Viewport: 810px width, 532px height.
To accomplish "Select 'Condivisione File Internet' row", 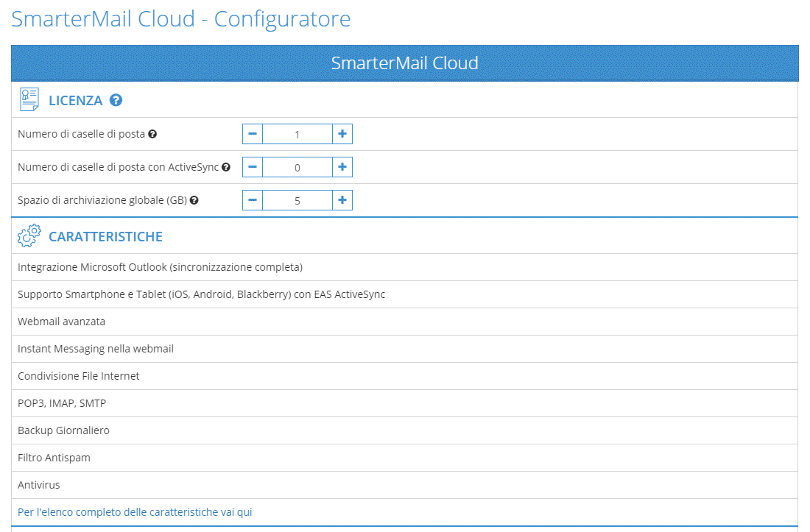I will [404, 376].
